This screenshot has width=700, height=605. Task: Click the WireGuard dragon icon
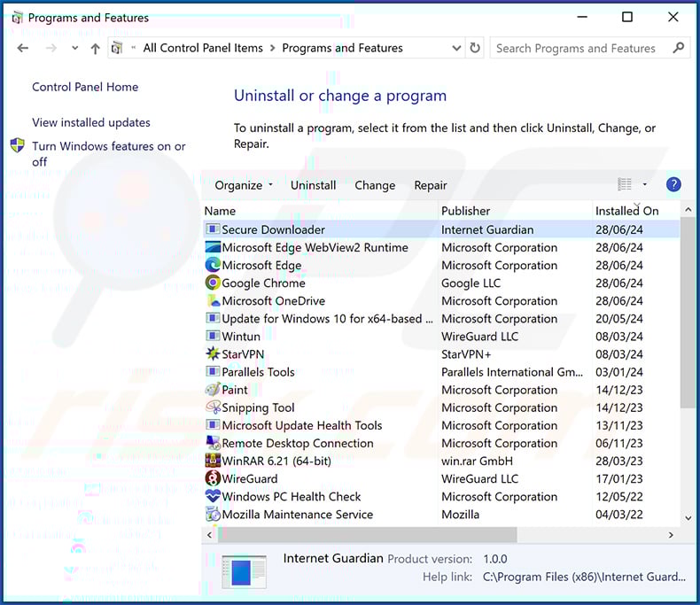(213, 478)
